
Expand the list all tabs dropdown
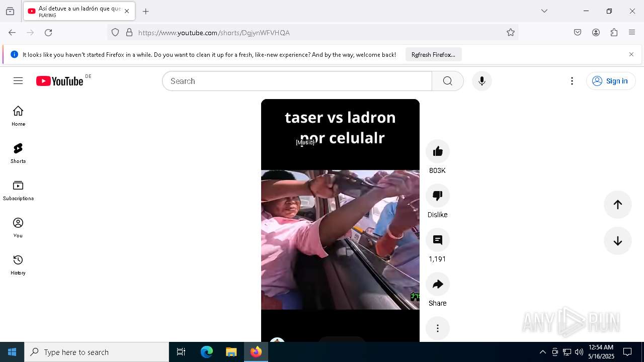tap(544, 11)
